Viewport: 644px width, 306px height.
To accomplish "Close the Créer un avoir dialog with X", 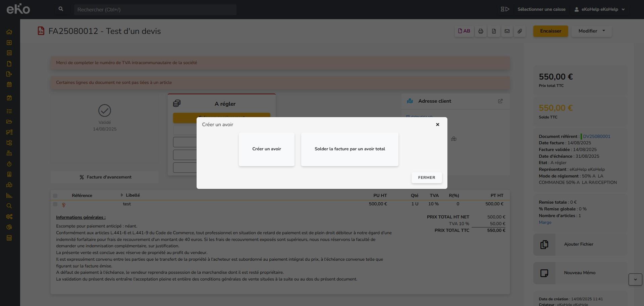I will (437, 124).
